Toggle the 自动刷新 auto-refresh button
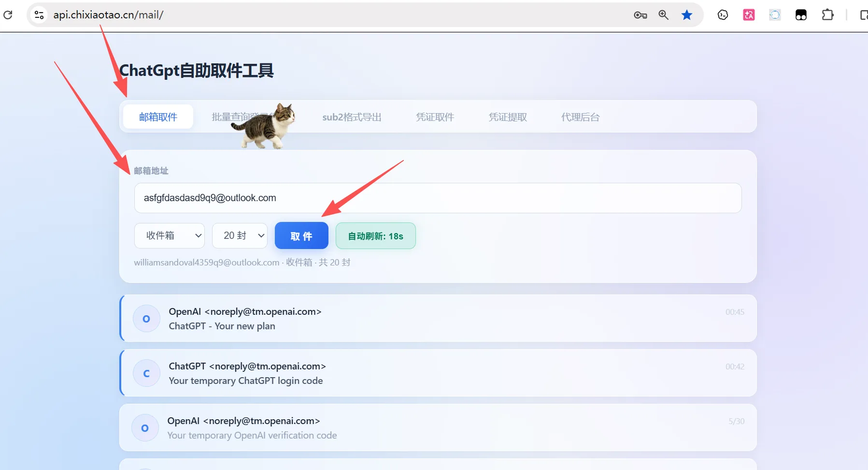Image resolution: width=868 pixels, height=470 pixels. coord(376,236)
